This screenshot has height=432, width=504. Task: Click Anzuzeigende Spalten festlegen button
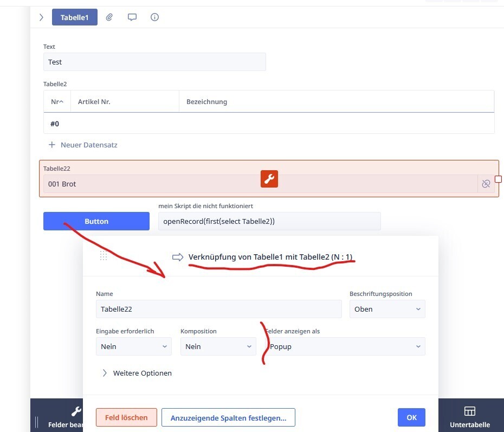click(228, 417)
